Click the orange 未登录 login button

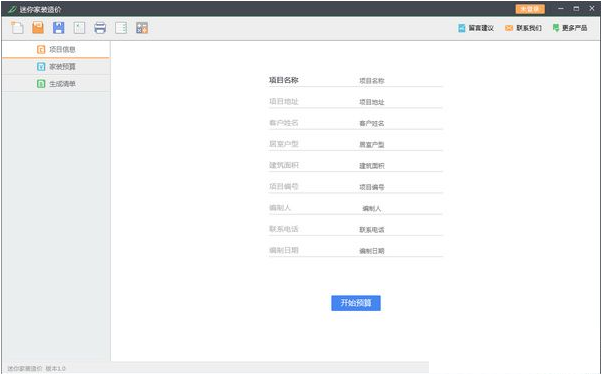click(530, 9)
